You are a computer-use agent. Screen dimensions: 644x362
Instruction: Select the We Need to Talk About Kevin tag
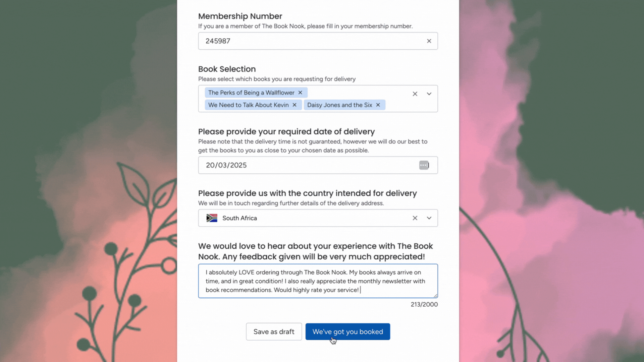click(x=248, y=105)
